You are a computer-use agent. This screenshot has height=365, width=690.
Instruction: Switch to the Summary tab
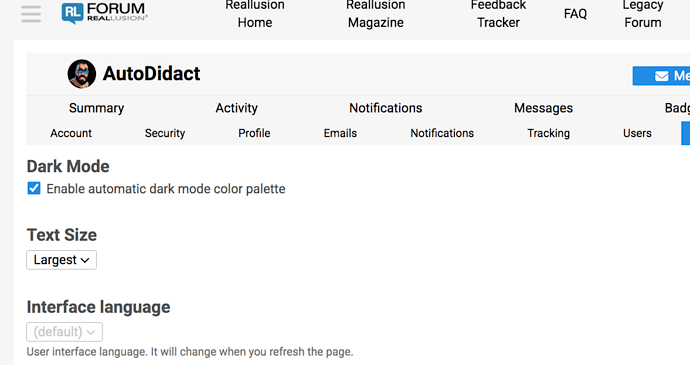[x=96, y=108]
